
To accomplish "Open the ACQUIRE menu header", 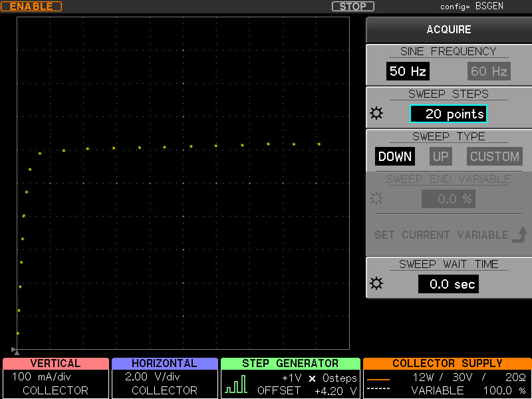I will (449, 29).
